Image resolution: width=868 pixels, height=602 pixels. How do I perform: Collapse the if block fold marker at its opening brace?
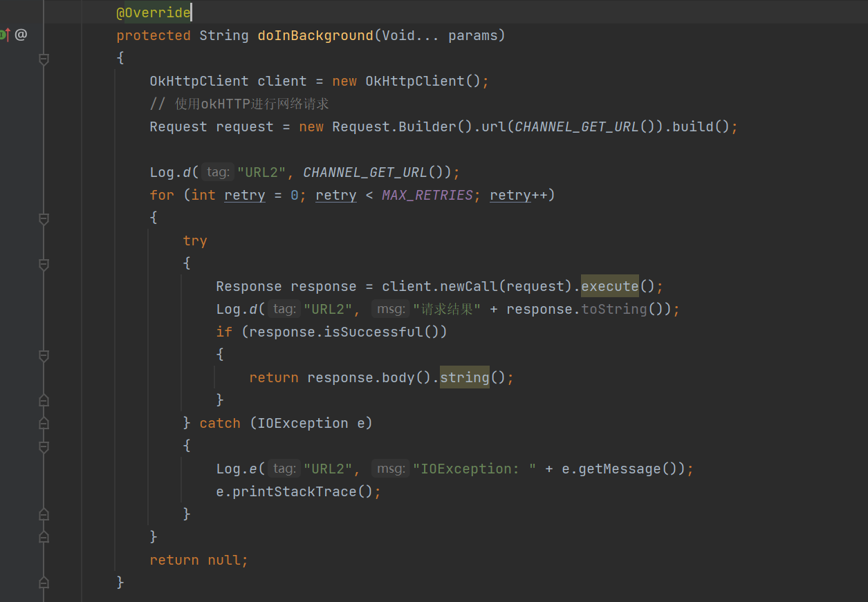44,356
